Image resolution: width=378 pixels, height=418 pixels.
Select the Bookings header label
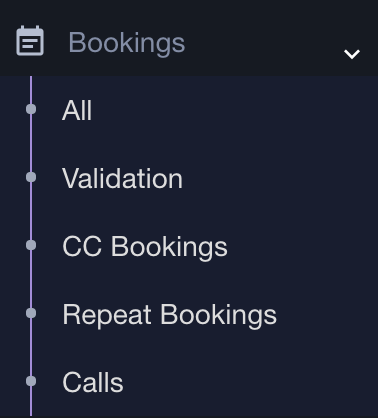coord(127,43)
